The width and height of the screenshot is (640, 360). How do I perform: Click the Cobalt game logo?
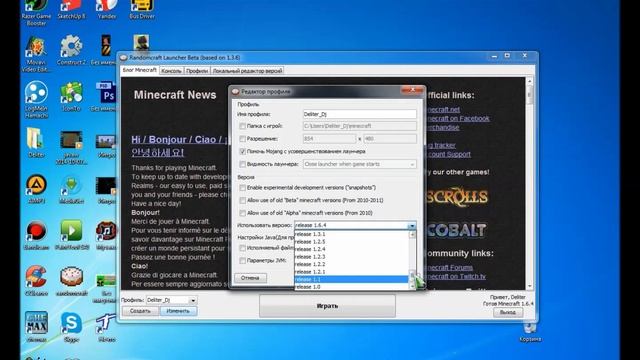457,230
